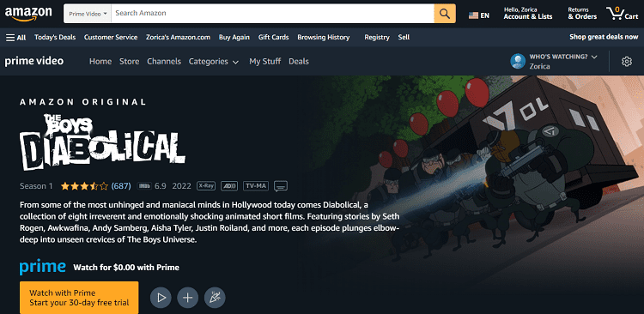Open the Prime Video search category dropdown
Viewport: 644px width, 314px height.
point(88,14)
